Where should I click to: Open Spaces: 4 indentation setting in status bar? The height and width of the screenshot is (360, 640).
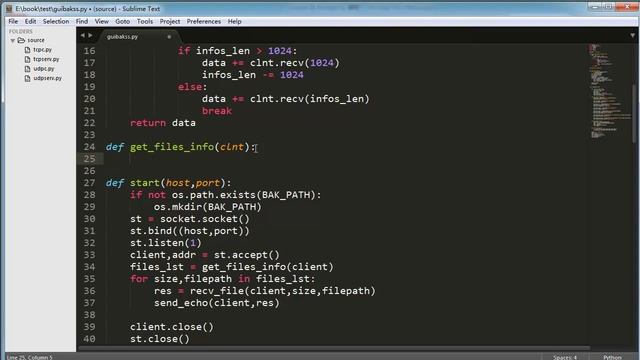coord(565,357)
